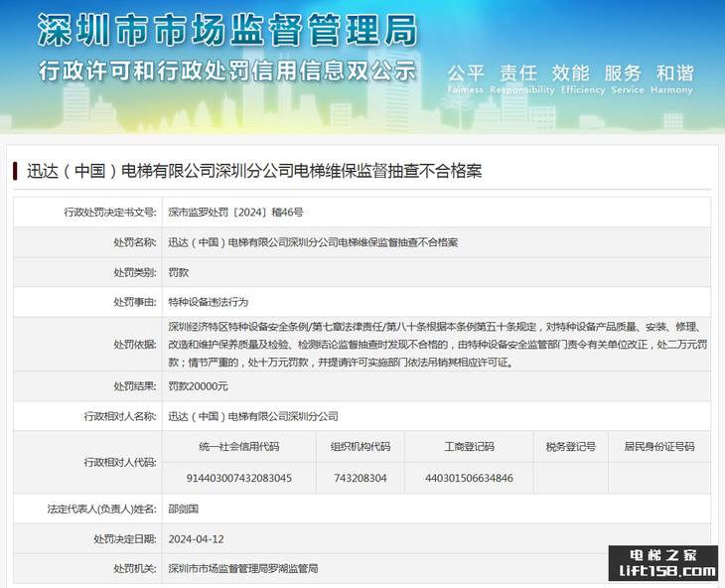Click the 服务 Service slogan text
Image resolution: width=725 pixels, height=588 pixels.
tap(628, 79)
